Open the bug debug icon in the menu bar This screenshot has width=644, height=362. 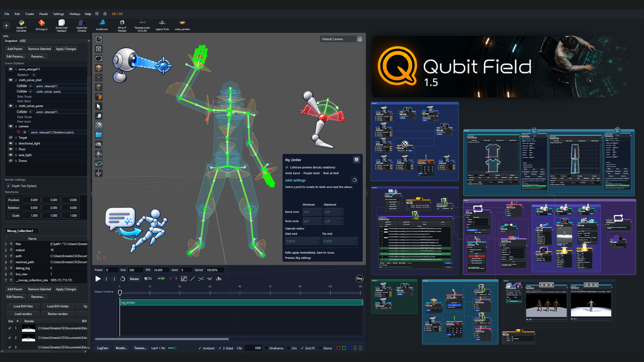[105, 14]
